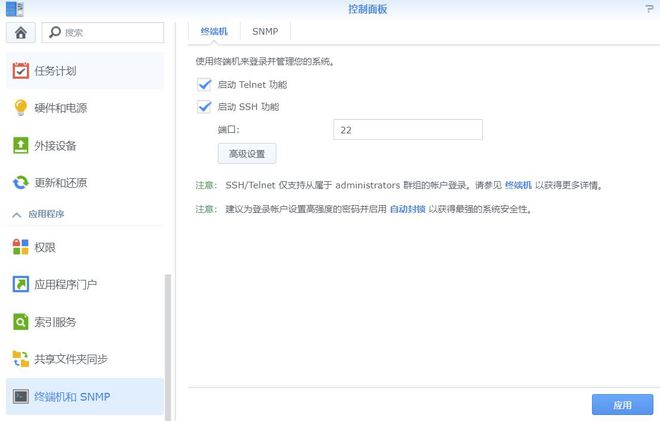
Task: Click the Advanced Settings (高级设置) button
Action: click(x=246, y=154)
